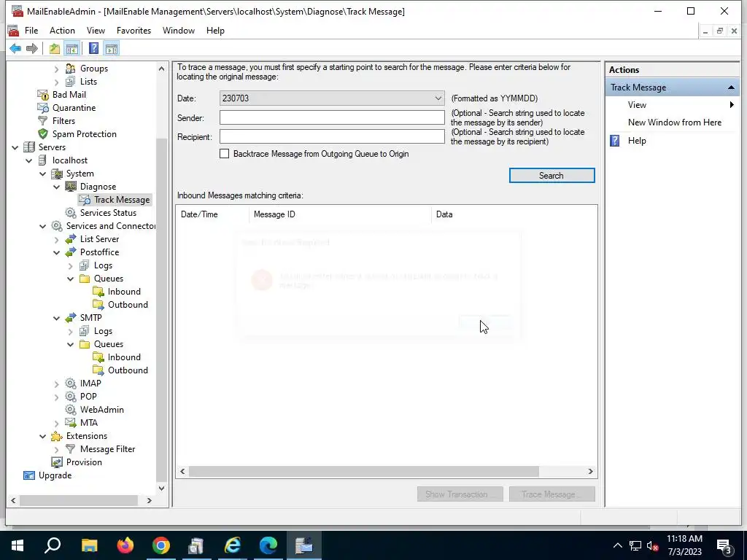Select the Lists icon in tree
747x560 pixels.
pyautogui.click(x=71, y=82)
